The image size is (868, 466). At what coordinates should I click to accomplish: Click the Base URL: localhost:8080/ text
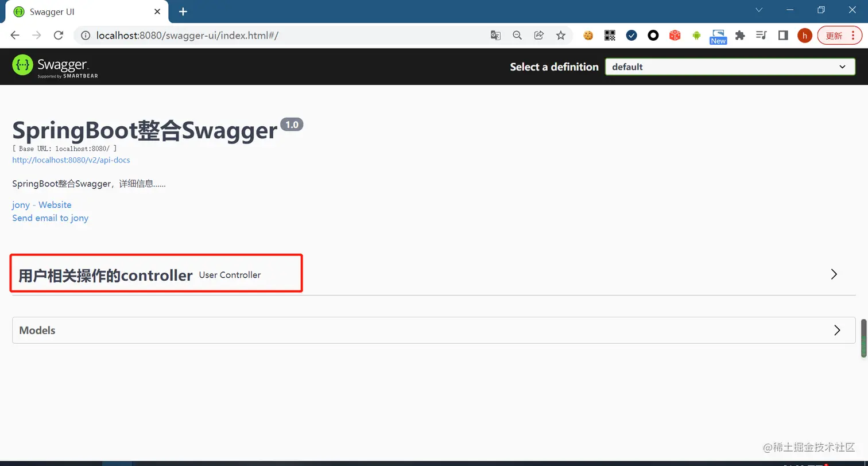[64, 149]
